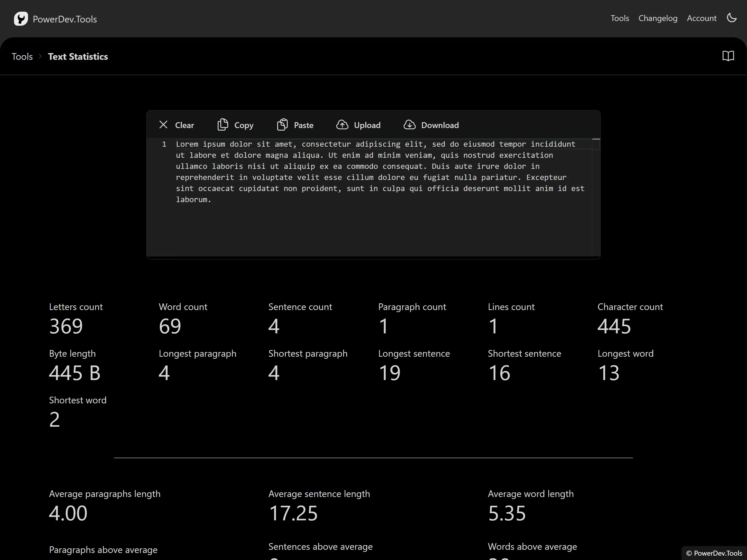Click the Text Statistics breadcrumb title
This screenshot has width=747, height=560.
pyautogui.click(x=78, y=56)
